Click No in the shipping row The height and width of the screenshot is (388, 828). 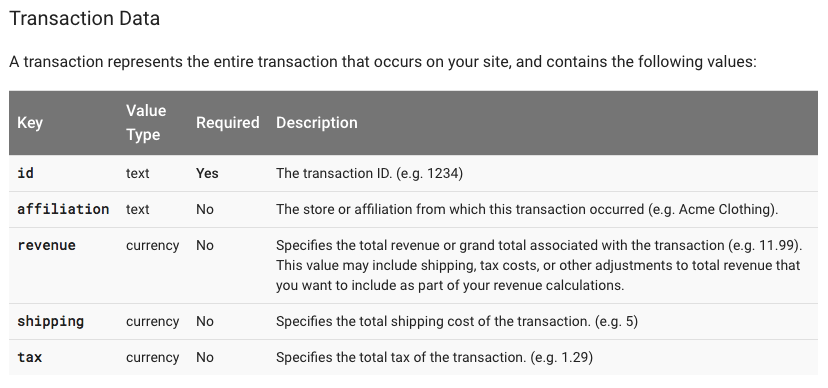(205, 321)
